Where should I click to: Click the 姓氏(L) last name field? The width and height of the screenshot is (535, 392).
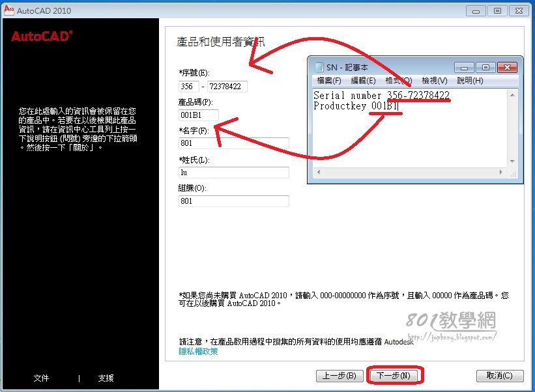[x=234, y=173]
